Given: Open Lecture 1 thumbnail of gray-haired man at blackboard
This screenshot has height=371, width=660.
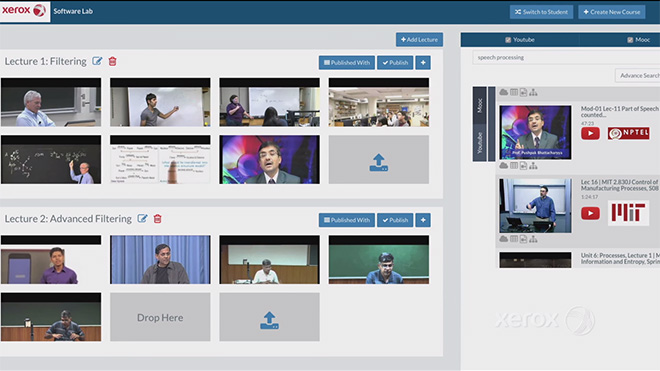Looking at the screenshot, I should (x=51, y=102).
